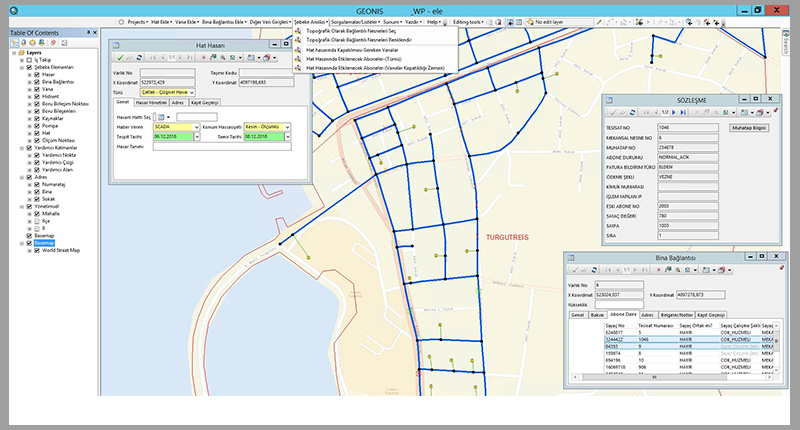
Task: Collapse the Yardımcı Katmanlar group
Action: pos(22,148)
